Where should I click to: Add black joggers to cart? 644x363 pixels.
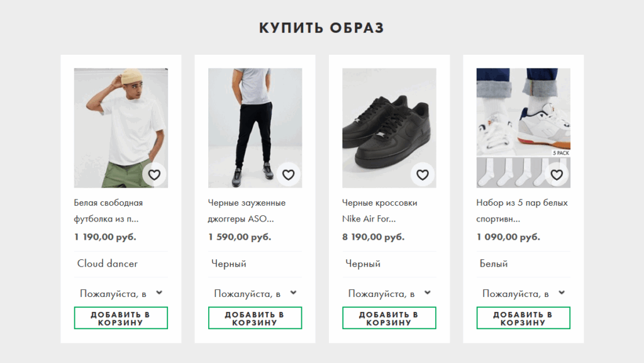255,318
